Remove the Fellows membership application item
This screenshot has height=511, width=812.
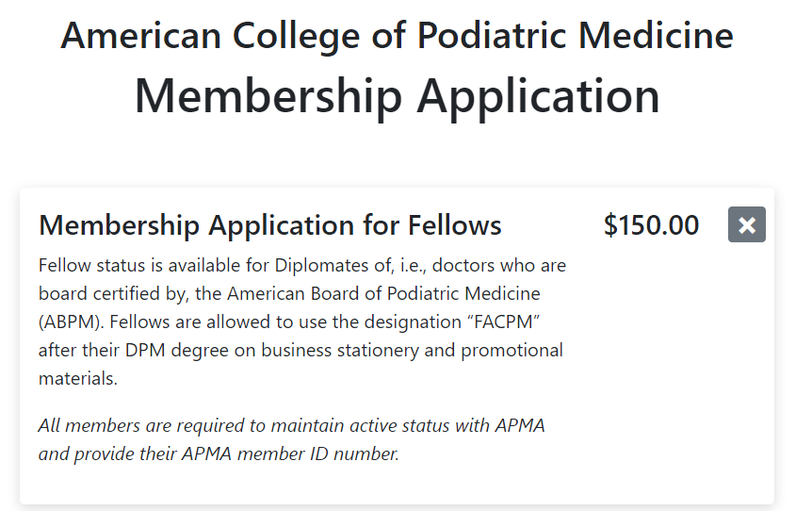(746, 224)
